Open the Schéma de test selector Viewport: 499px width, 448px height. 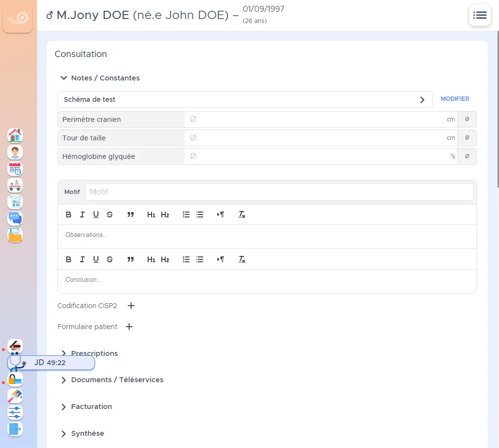click(245, 99)
